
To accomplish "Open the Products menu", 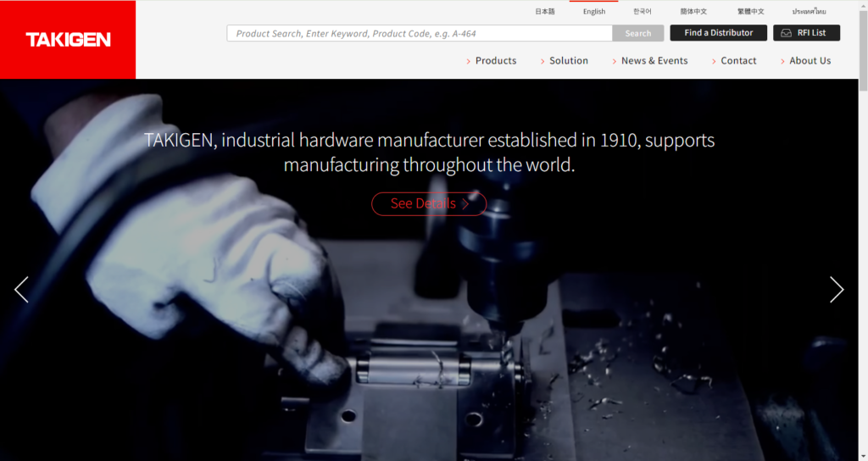I will 495,61.
